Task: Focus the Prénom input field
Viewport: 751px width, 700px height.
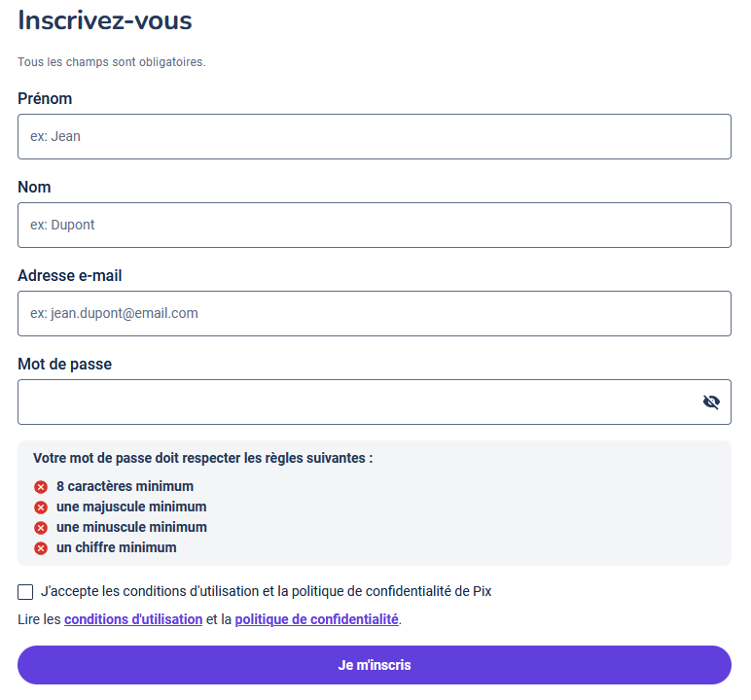Action: [374, 137]
